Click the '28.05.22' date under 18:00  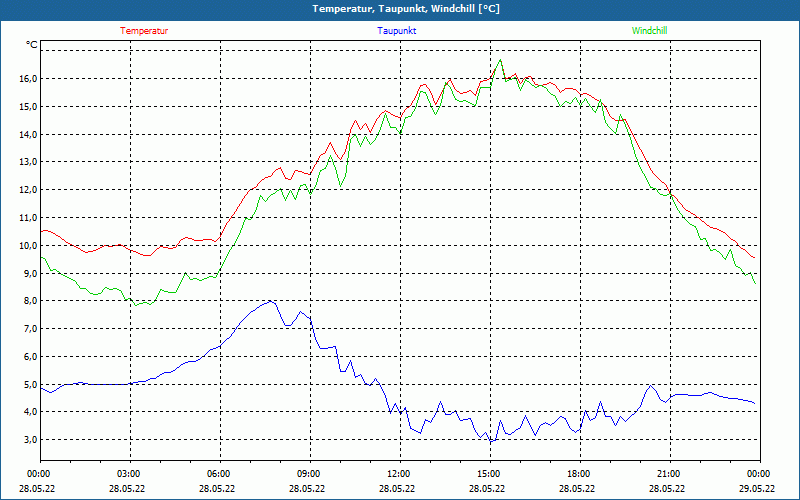[x=577, y=488]
